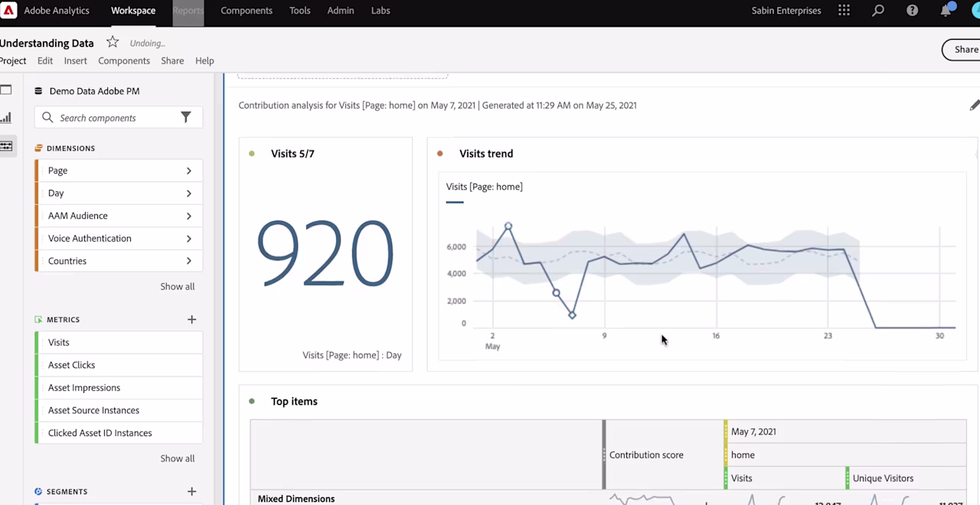Open the Panels icon in left rail
Screen dimensions: 980x505
click(x=6, y=90)
